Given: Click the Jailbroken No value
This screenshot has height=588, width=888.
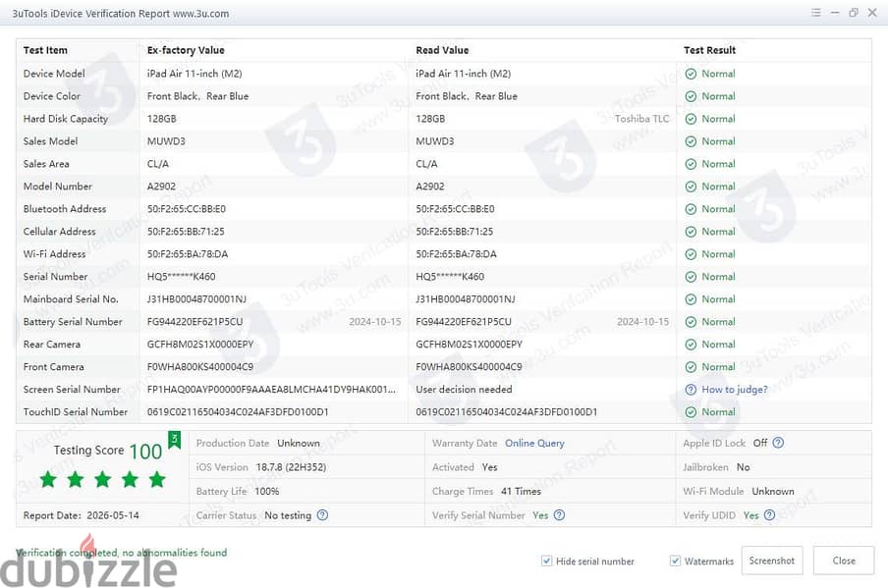Looking at the screenshot, I should 743,467.
